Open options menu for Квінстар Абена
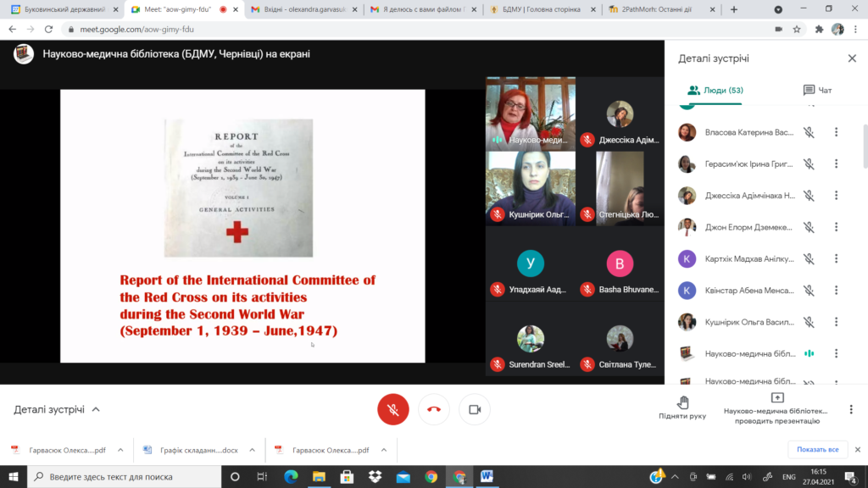 837,290
